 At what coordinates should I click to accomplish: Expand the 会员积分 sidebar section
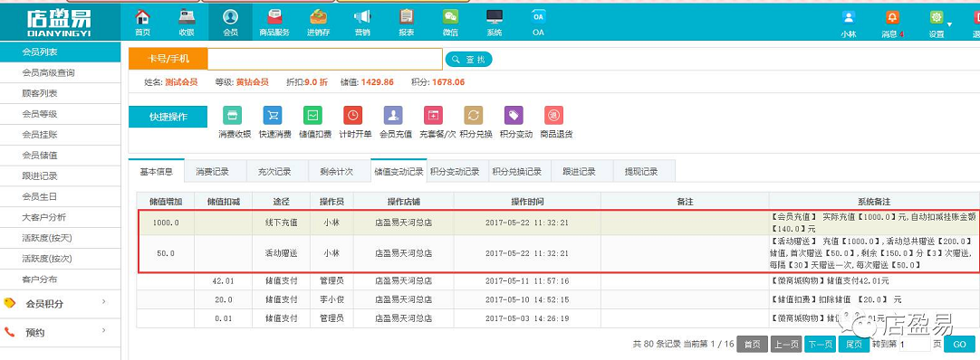60,303
